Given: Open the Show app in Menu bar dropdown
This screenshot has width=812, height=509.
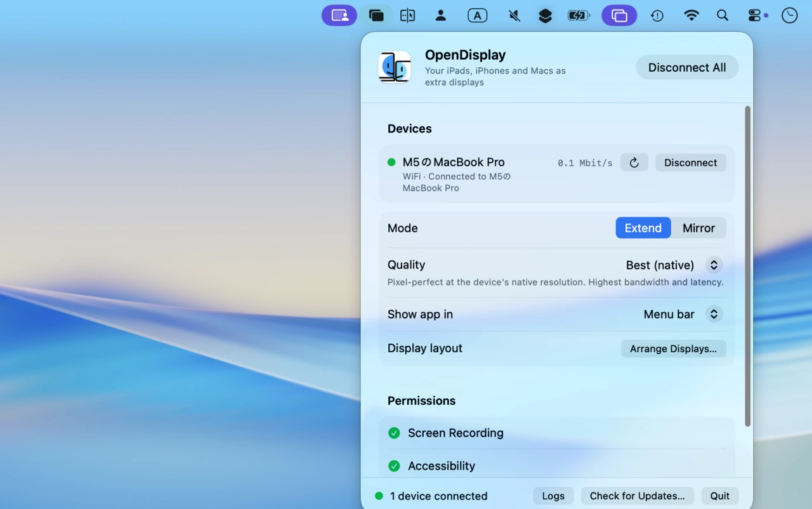Looking at the screenshot, I should click(x=683, y=314).
